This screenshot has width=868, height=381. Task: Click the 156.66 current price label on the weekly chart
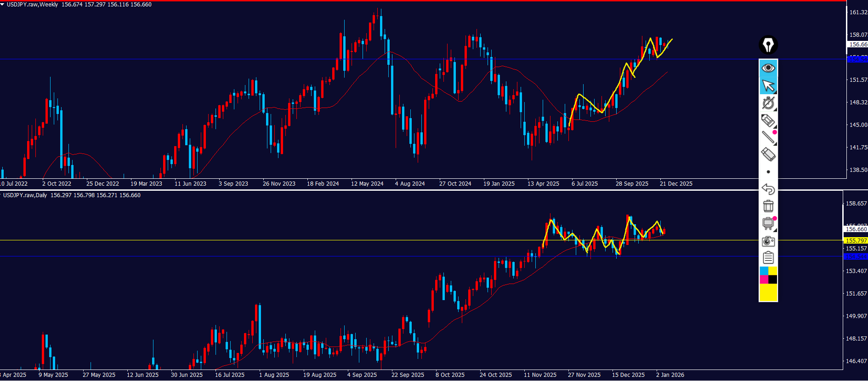point(857,45)
